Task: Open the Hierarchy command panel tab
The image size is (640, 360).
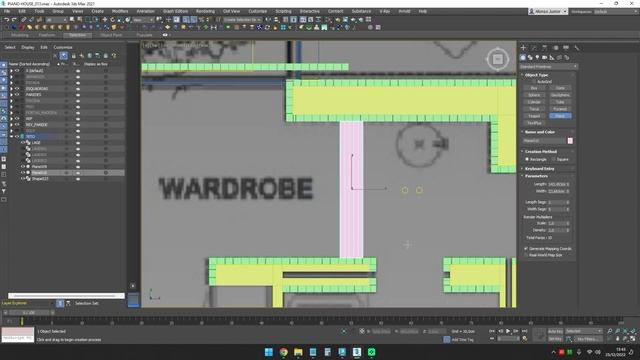Action: click(x=545, y=48)
